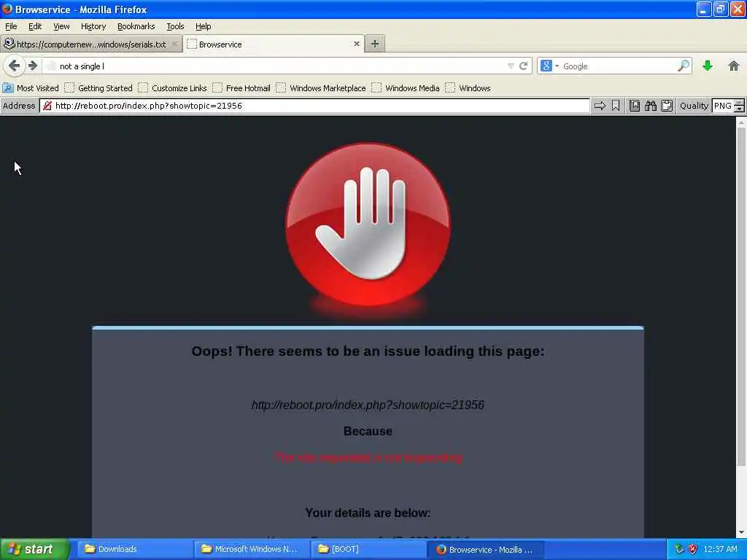
Task: Click the 'Because' label on error page
Action: point(368,432)
